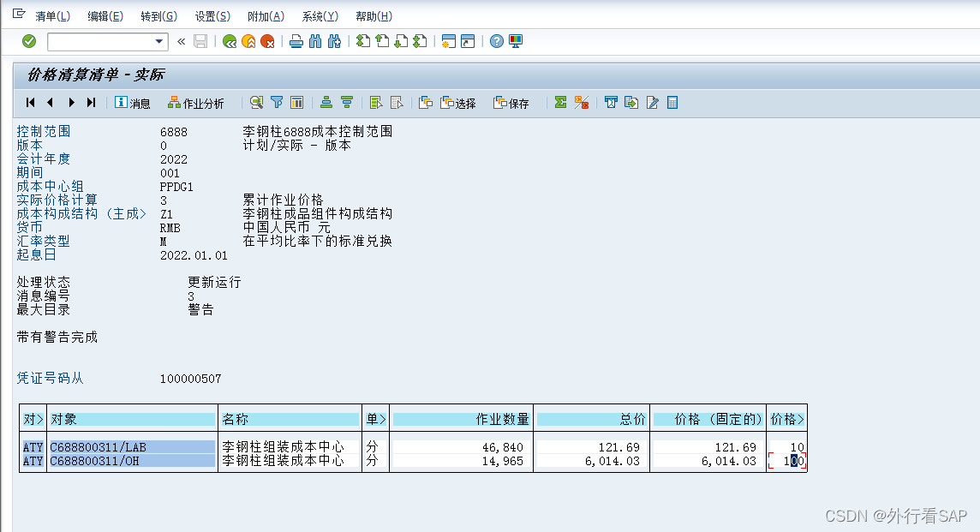The width and height of the screenshot is (980, 532).
Task: Go to last page icon
Action: click(421, 41)
